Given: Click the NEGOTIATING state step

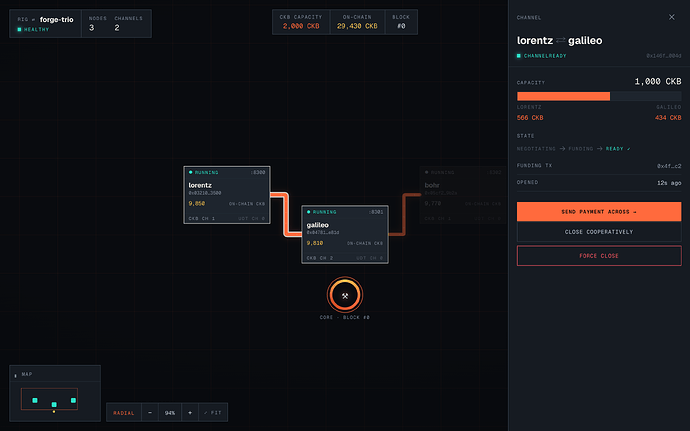Looking at the screenshot, I should (536, 149).
